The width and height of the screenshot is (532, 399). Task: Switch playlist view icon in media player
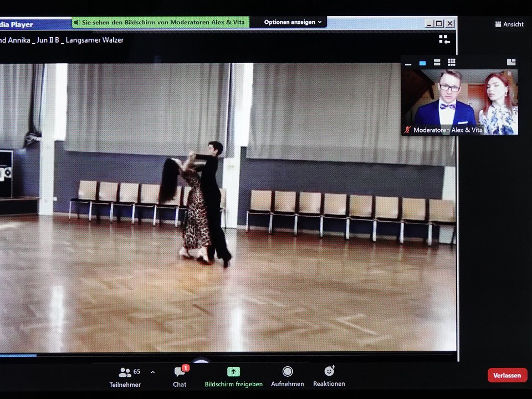(444, 39)
